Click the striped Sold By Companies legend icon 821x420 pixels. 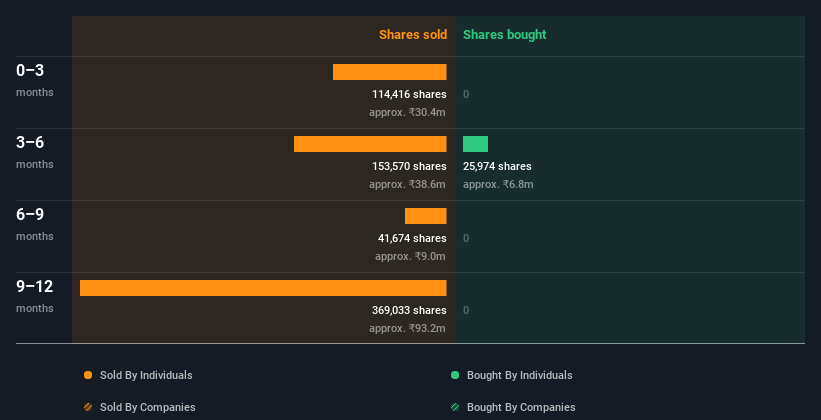(88, 407)
